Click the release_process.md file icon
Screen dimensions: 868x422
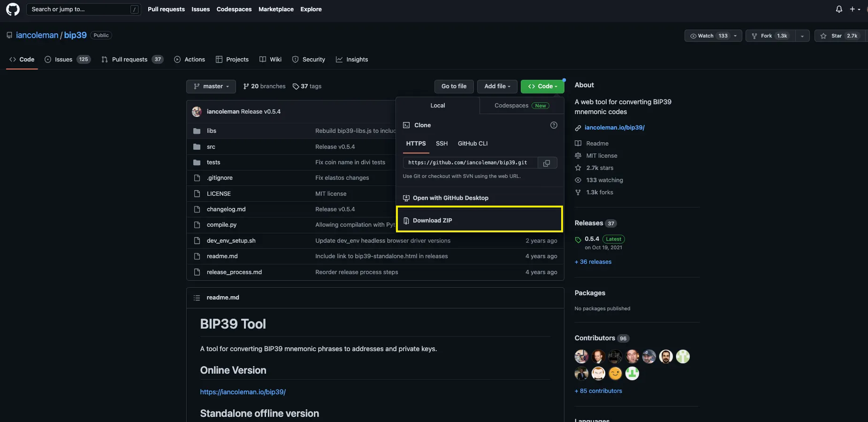pos(197,272)
